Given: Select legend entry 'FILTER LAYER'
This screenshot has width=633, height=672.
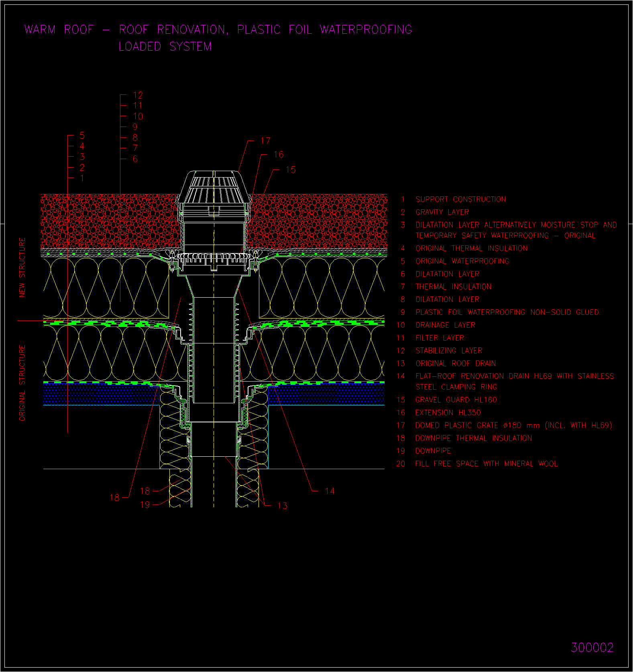Looking at the screenshot, I should (x=440, y=338).
